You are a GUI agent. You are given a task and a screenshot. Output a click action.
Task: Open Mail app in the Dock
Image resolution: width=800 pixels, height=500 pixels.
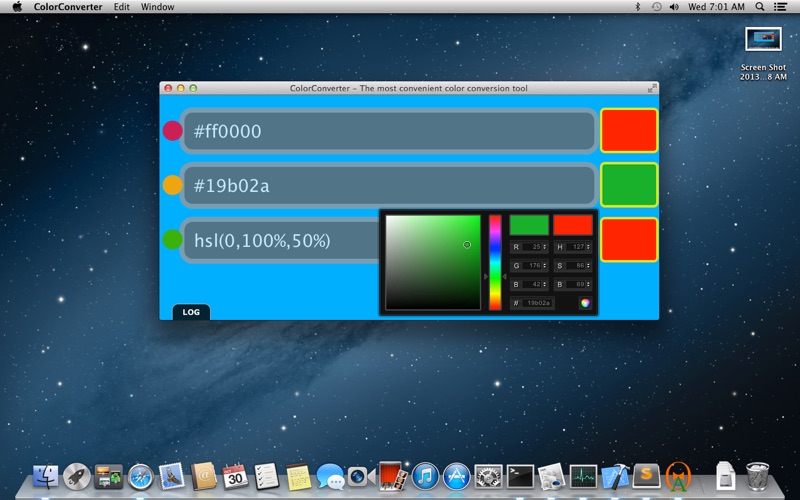tap(172, 477)
